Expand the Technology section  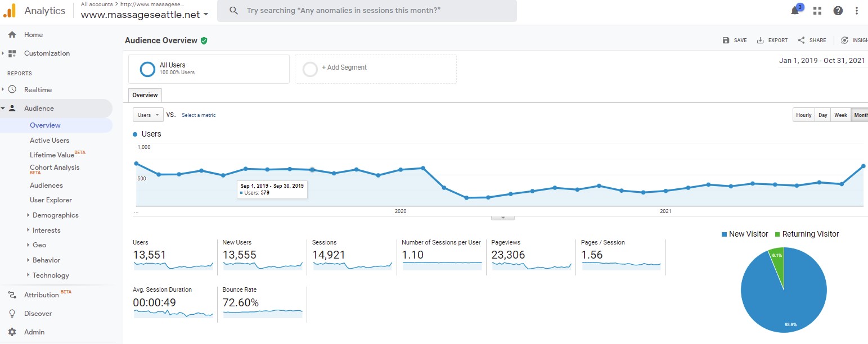click(x=51, y=275)
